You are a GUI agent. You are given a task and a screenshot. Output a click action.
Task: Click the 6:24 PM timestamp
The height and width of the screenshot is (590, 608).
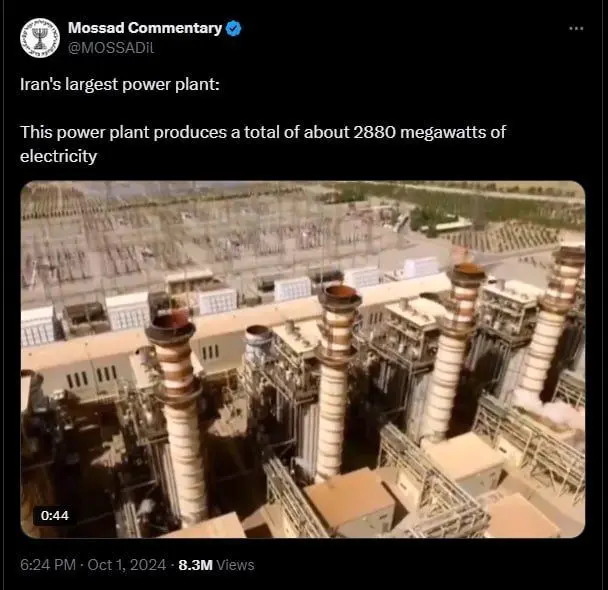(48, 565)
